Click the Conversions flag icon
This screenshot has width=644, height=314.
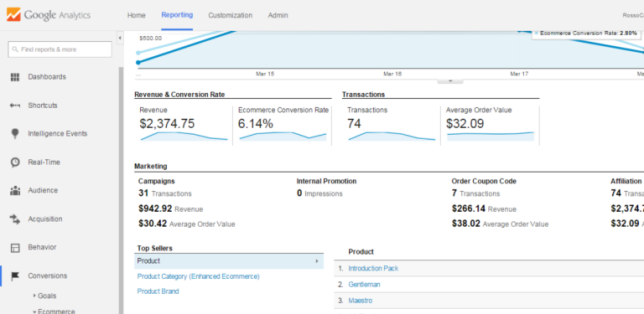click(15, 275)
